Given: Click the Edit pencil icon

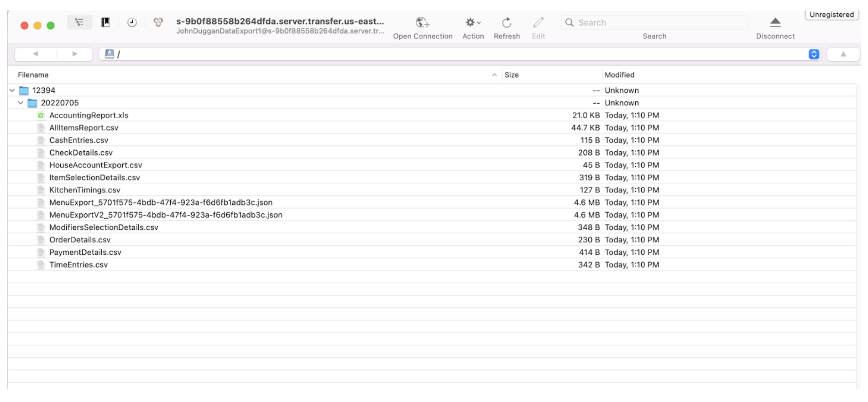Looking at the screenshot, I should pos(539,22).
